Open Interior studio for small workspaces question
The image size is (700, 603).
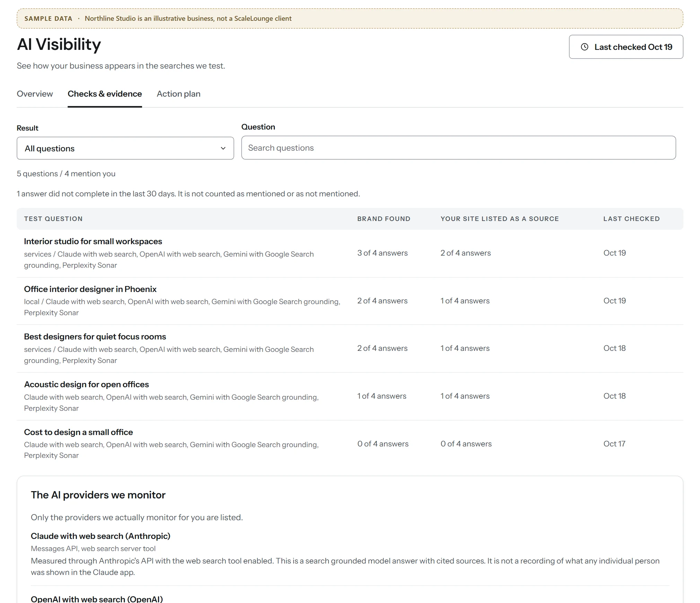tap(93, 241)
